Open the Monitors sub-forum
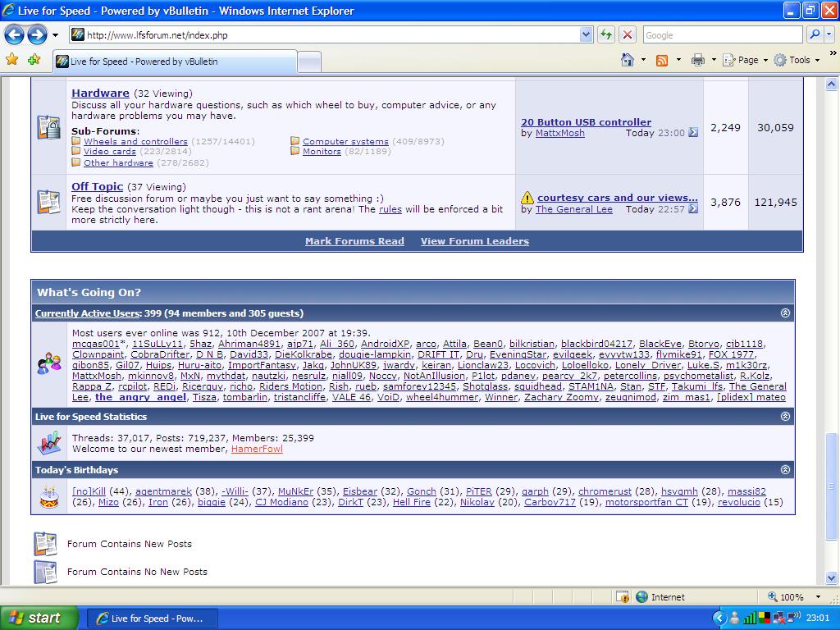This screenshot has width=840, height=630. [x=322, y=152]
